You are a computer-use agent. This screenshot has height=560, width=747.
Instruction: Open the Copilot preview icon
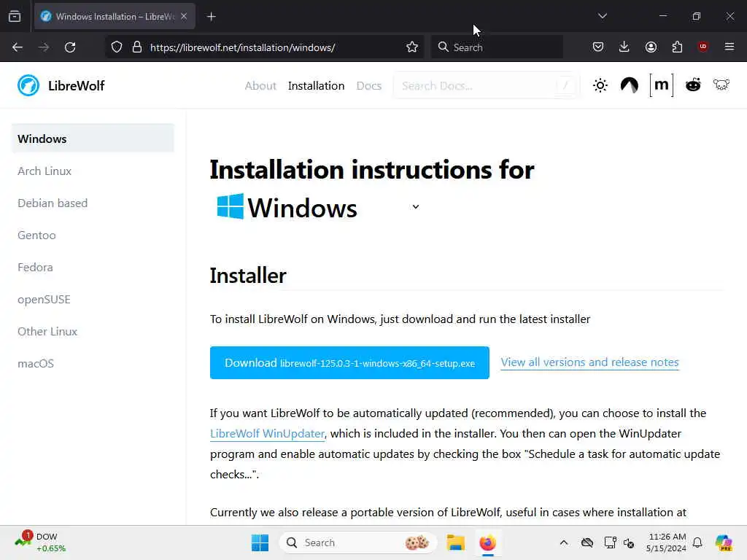click(x=724, y=542)
